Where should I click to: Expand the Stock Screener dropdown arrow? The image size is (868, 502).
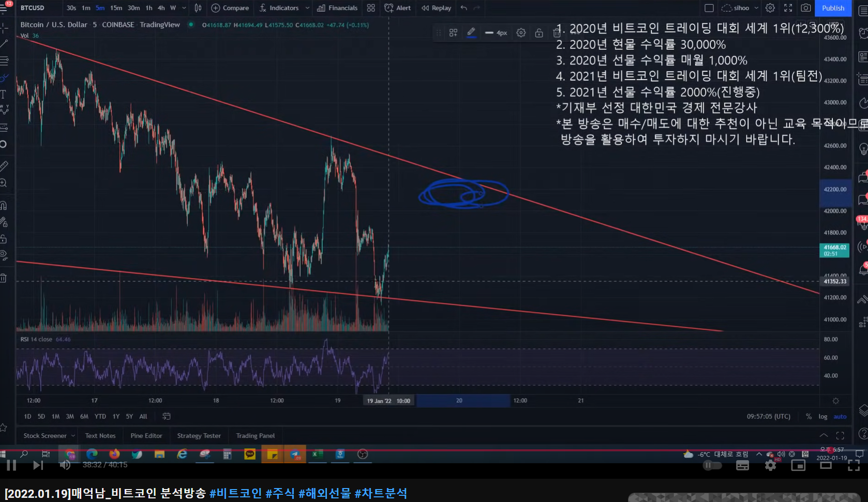[x=73, y=436]
